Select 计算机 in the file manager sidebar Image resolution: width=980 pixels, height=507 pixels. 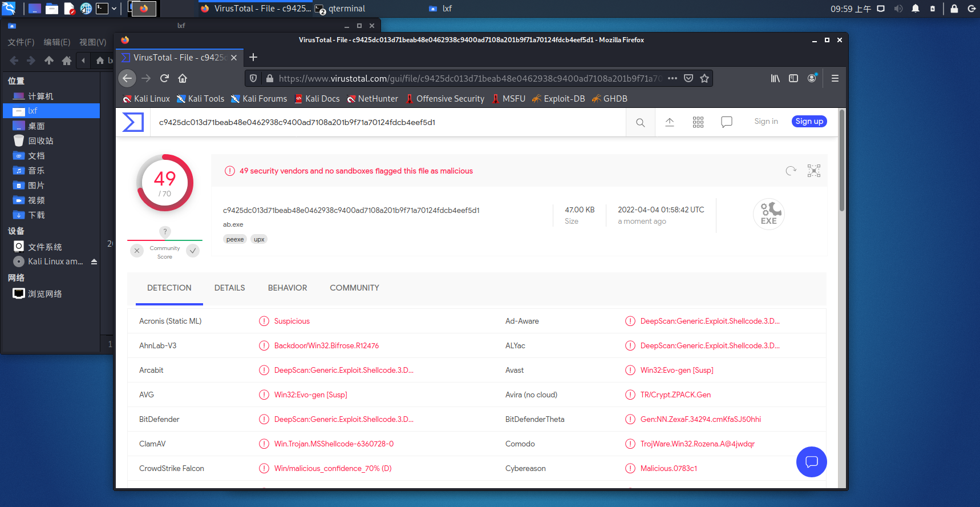(51, 96)
